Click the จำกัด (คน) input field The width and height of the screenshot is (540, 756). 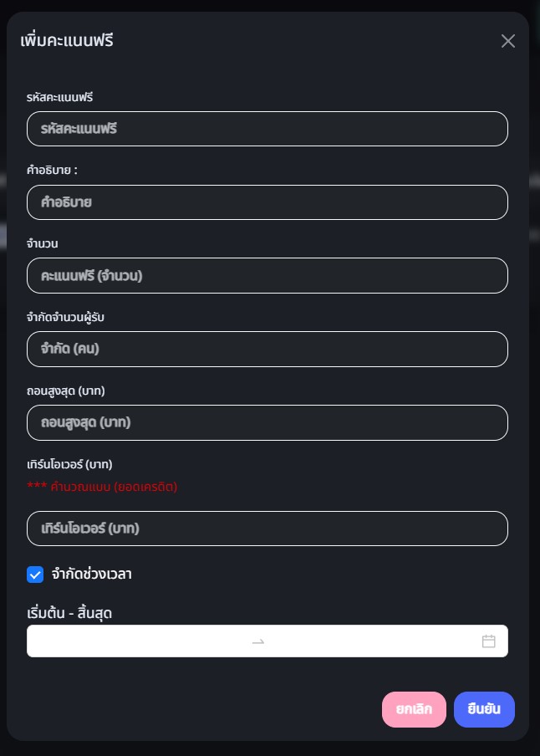(267, 349)
